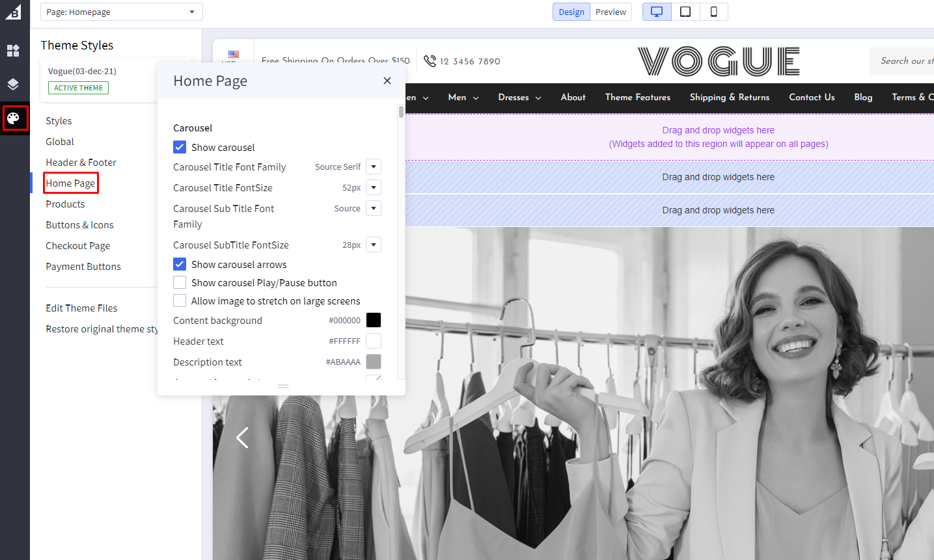Open Carousel Title FontSize dropdown
This screenshot has width=934, height=560.
click(x=374, y=187)
